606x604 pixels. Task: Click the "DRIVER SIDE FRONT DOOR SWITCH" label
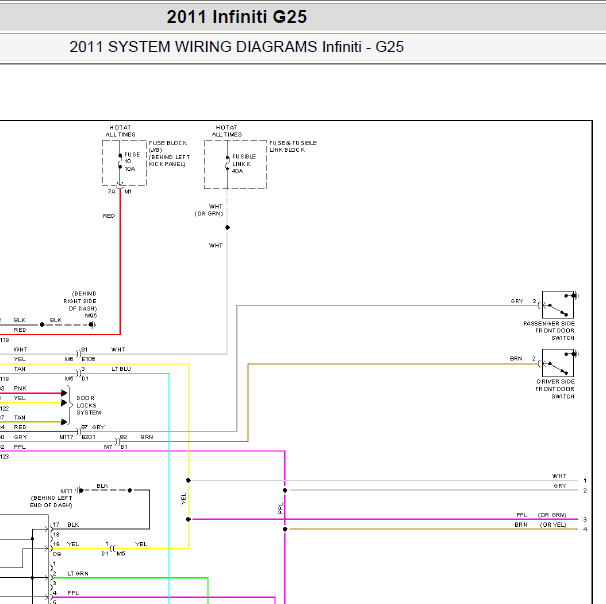tap(555, 389)
